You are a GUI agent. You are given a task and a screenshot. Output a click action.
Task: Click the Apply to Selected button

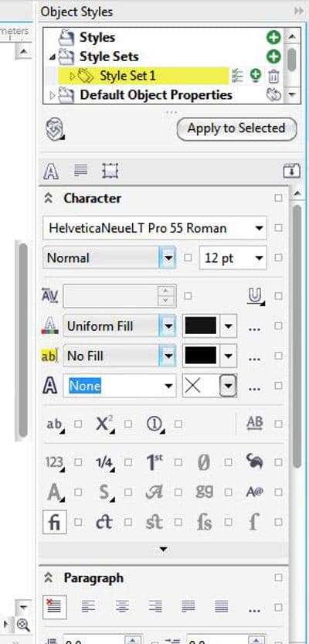[236, 128]
